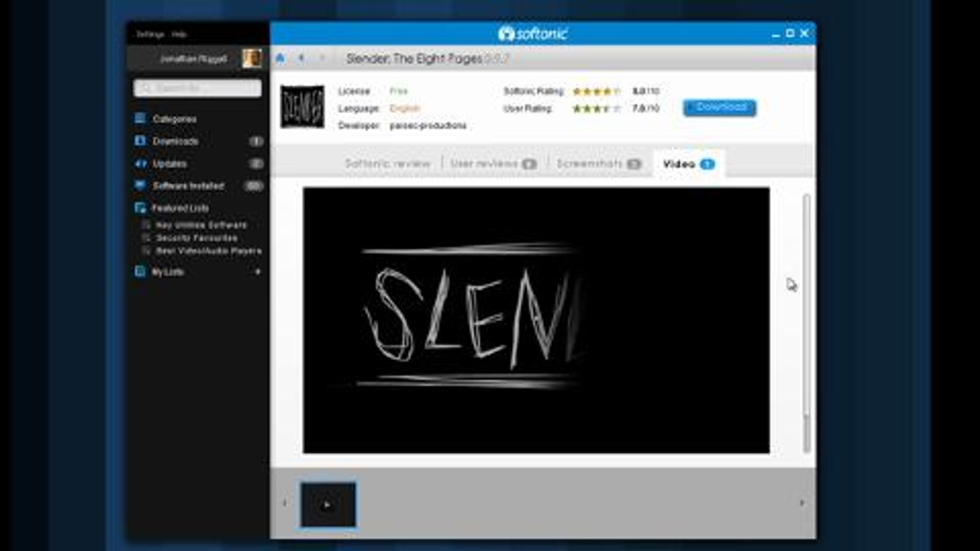
Task: Click the back arrow in the navigation bar
Action: (x=302, y=58)
